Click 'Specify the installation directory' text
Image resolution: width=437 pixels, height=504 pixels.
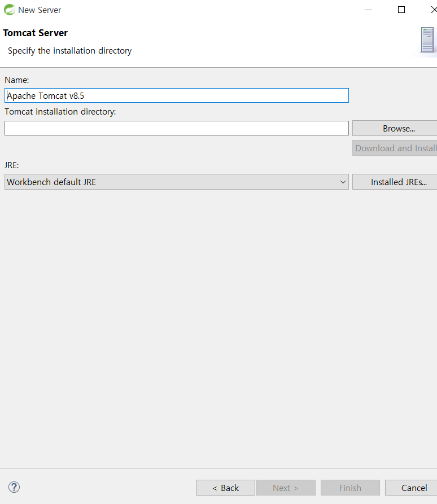pos(70,51)
